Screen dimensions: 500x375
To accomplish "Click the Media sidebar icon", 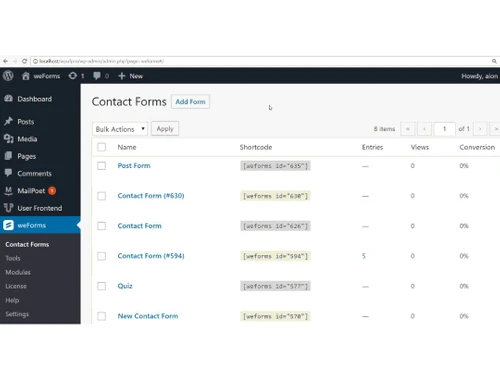I will [x=9, y=139].
